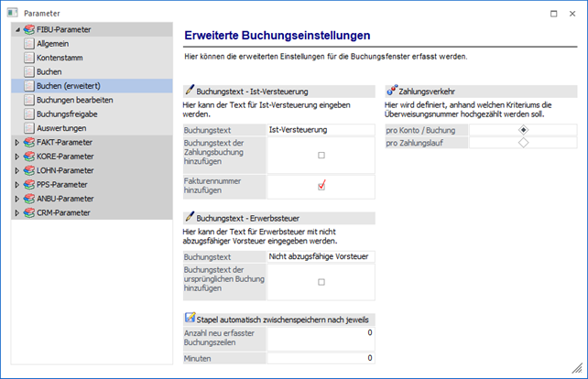Select the 'pro Zahlungslauf' radio option
The height and width of the screenshot is (379, 588).
(523, 143)
